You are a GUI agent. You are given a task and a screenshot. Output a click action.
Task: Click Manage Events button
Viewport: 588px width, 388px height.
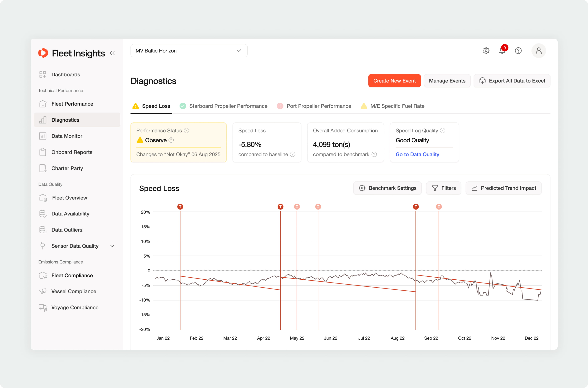click(447, 81)
